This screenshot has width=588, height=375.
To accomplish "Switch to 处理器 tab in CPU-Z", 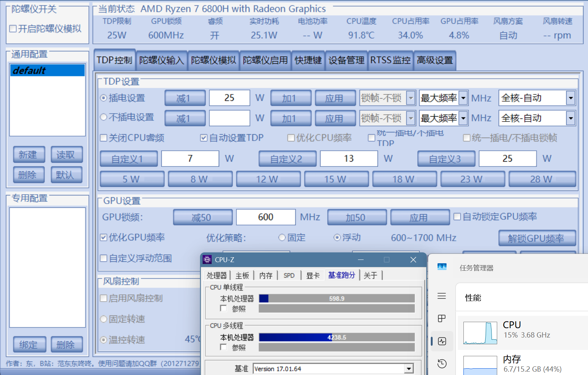I will pos(217,276).
